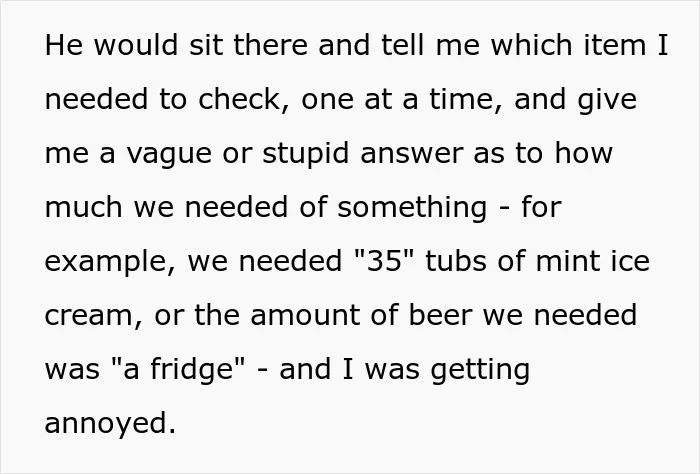The width and height of the screenshot is (700, 474).
Task: Click the word "vague"
Action: coord(169,154)
